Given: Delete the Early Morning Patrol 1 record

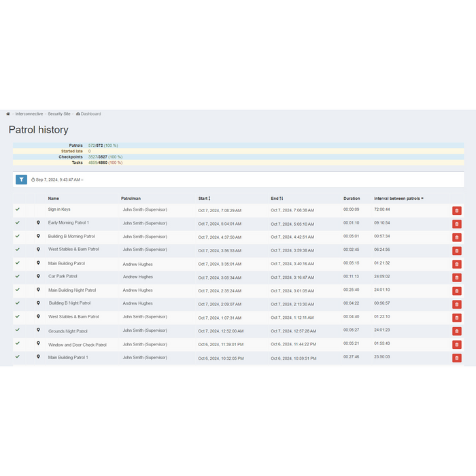Looking at the screenshot, I should tap(457, 224).
